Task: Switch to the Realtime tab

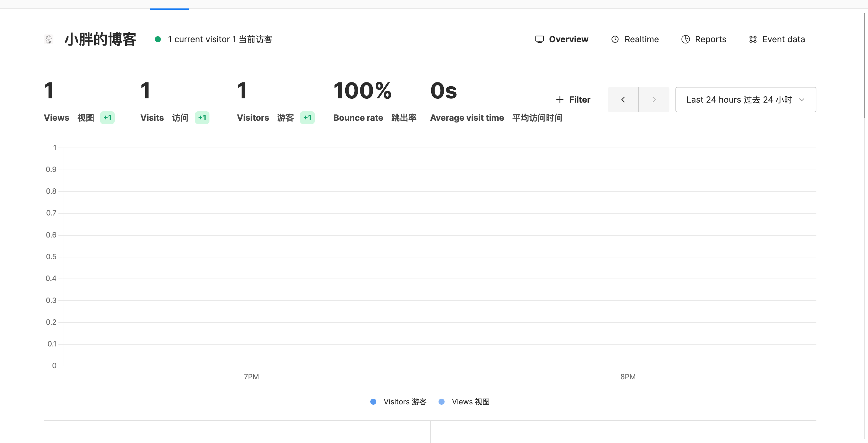Action: [641, 39]
